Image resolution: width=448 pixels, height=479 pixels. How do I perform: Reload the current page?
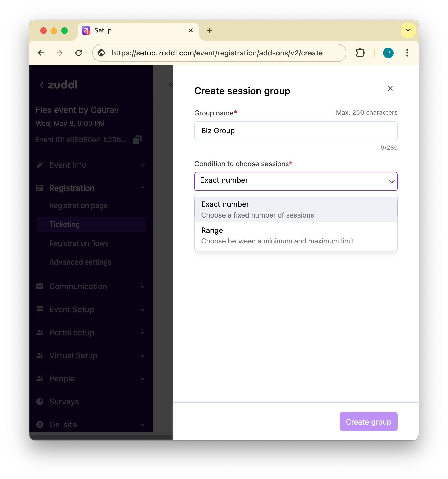(x=79, y=53)
